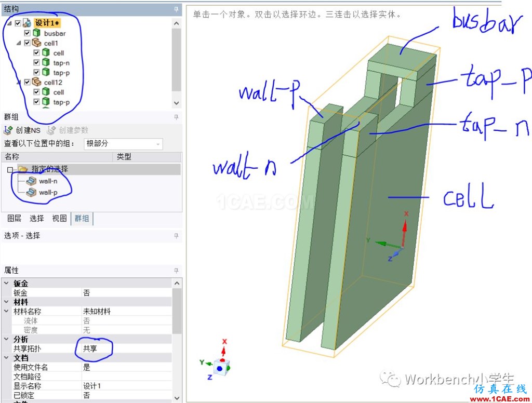Image resolution: width=532 pixels, height=403 pixels.
Task: Click the 创建NS button
Action: (x=22, y=130)
